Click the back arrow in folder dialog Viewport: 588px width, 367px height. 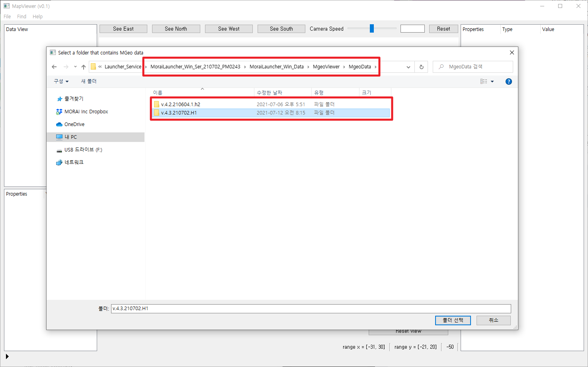[55, 67]
